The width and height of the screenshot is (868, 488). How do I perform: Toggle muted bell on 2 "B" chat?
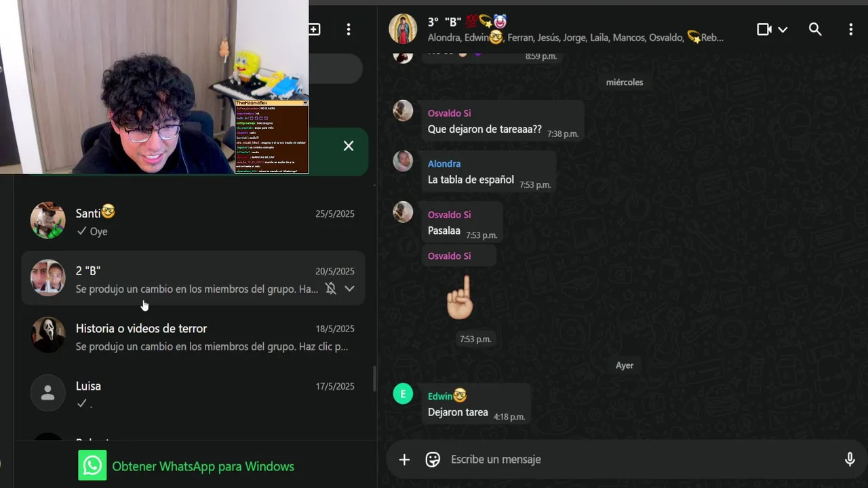tap(330, 289)
